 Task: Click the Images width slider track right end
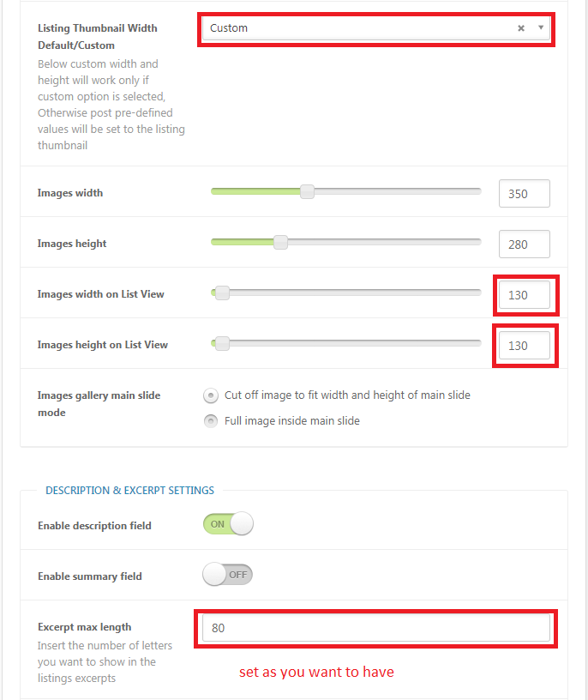(x=477, y=191)
